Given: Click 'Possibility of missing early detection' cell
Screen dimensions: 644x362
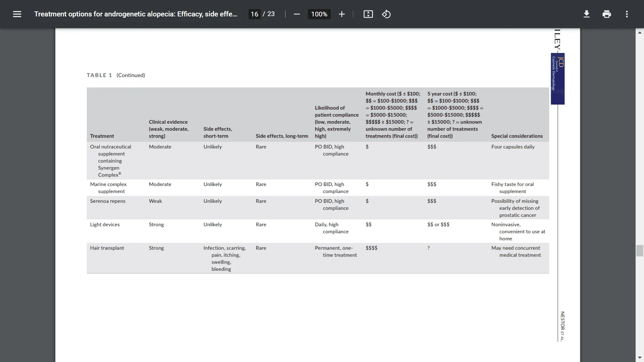Looking at the screenshot, I should click(516, 208).
